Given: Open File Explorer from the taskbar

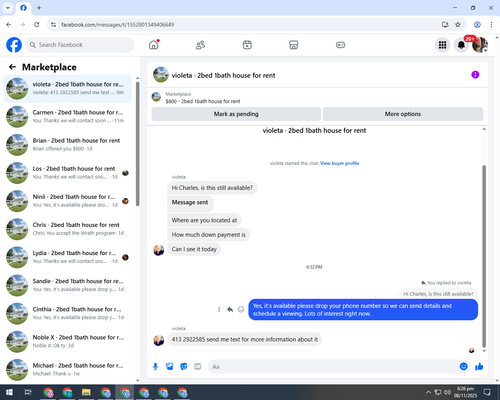Looking at the screenshot, I should click(86, 392).
